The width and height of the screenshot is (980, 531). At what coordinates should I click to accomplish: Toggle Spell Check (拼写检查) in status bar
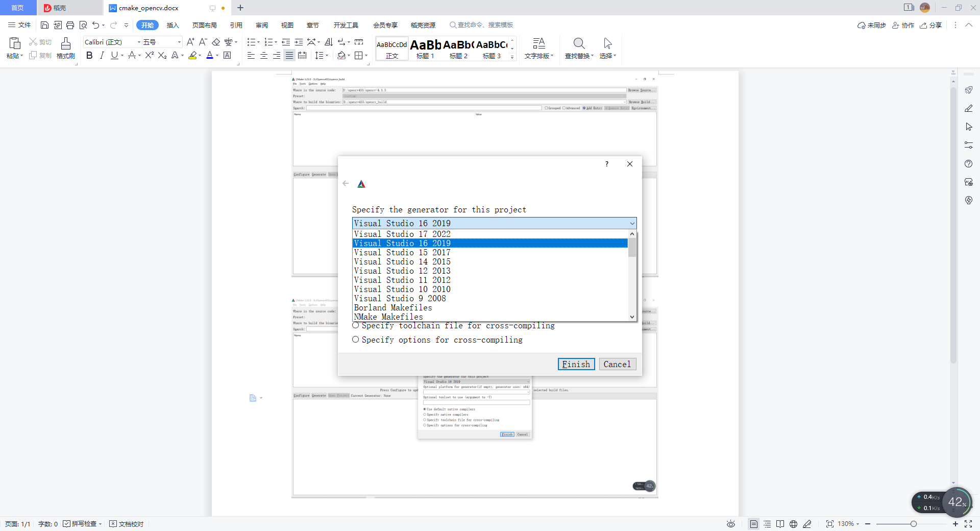pyautogui.click(x=82, y=524)
